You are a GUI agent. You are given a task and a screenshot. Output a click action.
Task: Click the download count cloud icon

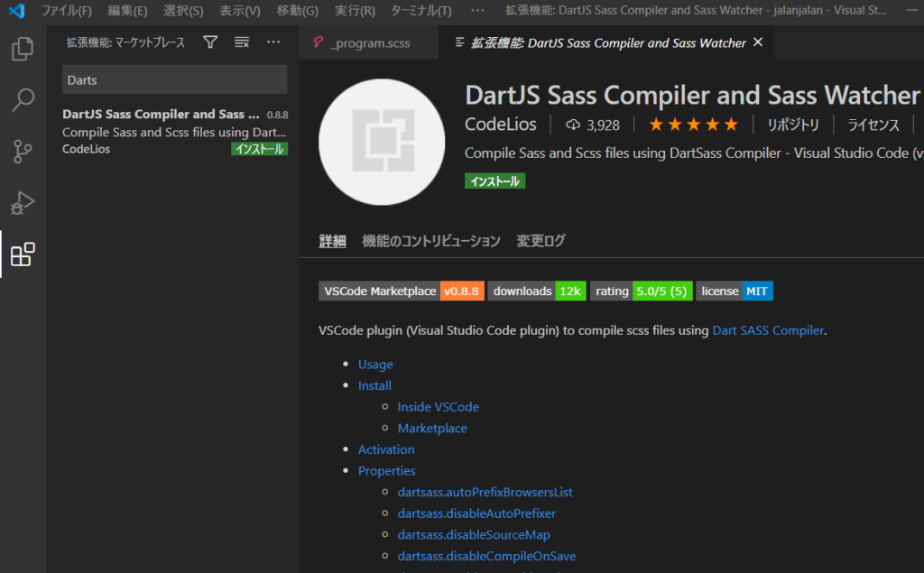(x=573, y=125)
